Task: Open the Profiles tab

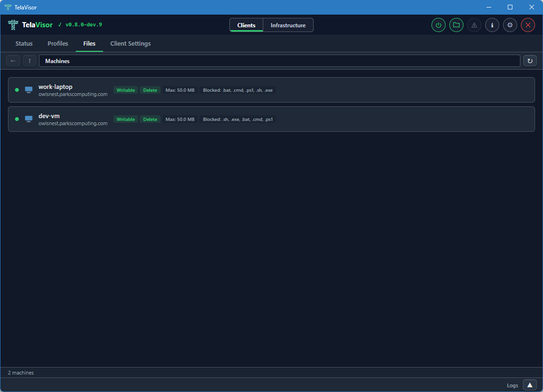Action: (x=58, y=43)
